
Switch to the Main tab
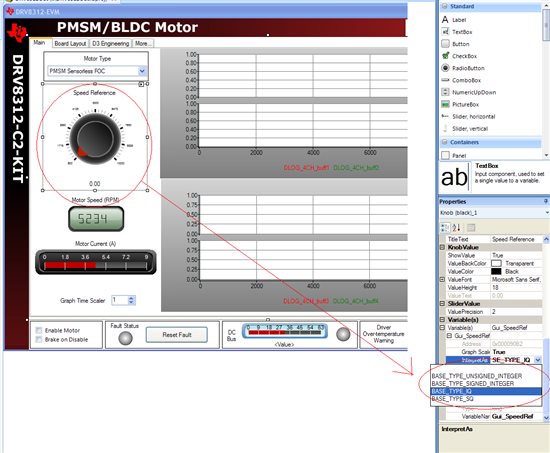pos(39,42)
